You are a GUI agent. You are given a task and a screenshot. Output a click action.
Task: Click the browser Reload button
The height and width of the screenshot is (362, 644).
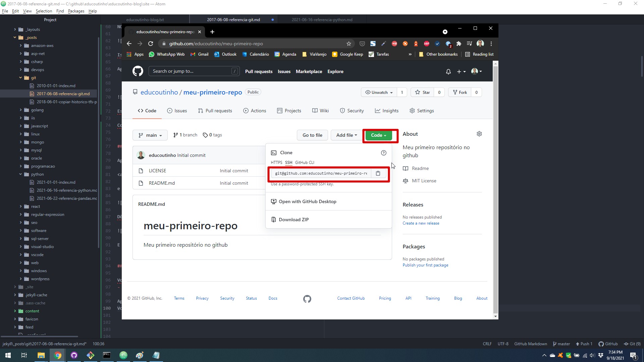pyautogui.click(x=151, y=44)
